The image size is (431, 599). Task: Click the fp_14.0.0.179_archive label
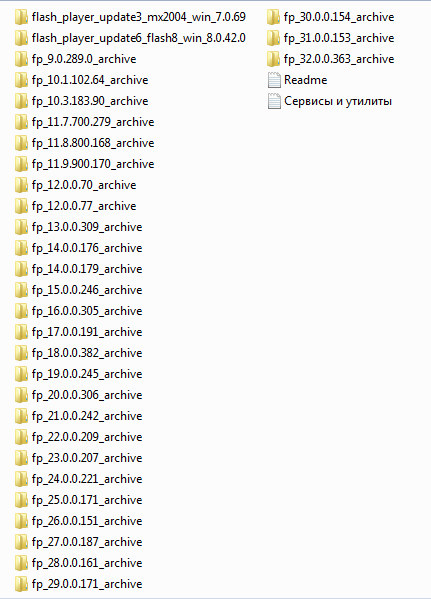pyautogui.click(x=87, y=269)
